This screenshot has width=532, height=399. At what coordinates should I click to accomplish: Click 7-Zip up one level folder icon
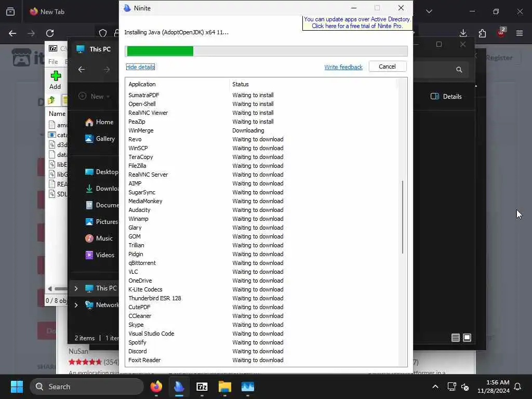[x=51, y=100]
